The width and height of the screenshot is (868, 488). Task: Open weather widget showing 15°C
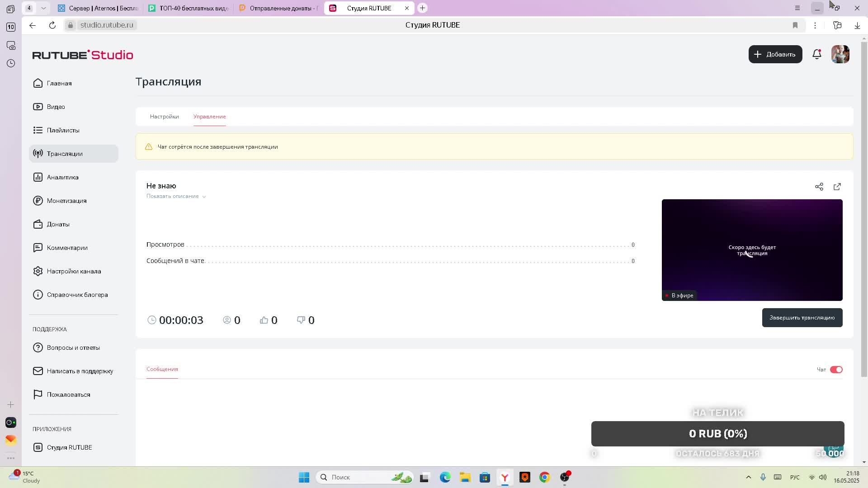[x=25, y=477]
